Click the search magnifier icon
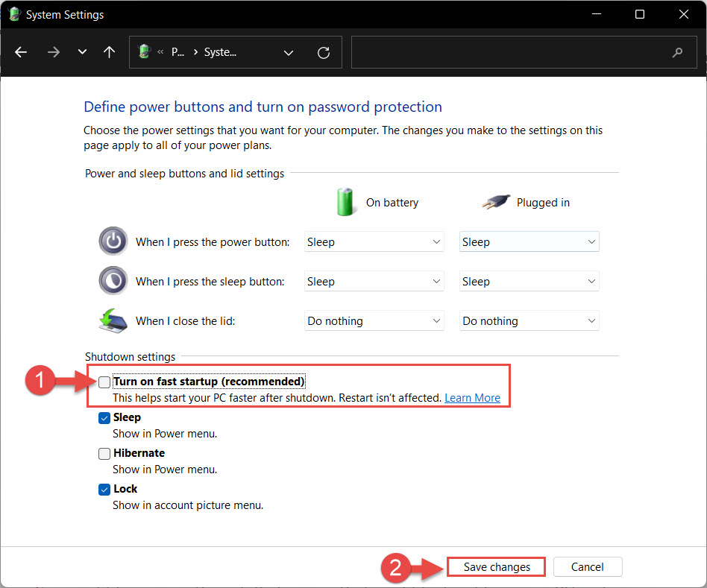Image resolution: width=707 pixels, height=588 pixels. [x=677, y=53]
